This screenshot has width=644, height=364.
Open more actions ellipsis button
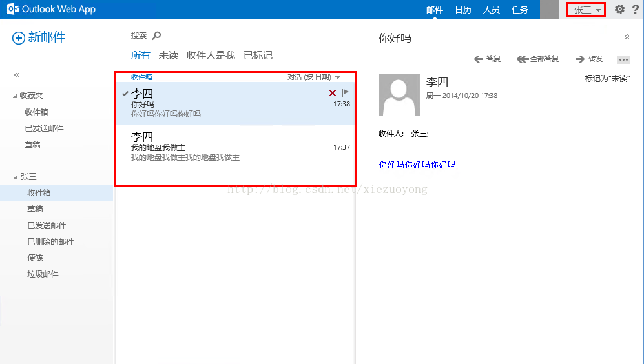[623, 59]
